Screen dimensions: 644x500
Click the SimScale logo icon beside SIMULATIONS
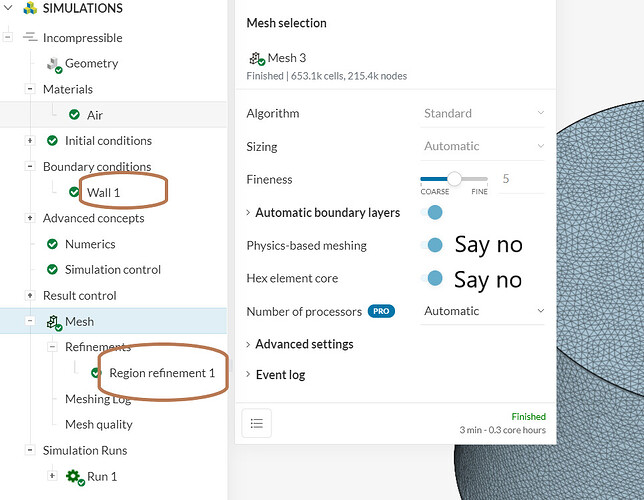(29, 9)
